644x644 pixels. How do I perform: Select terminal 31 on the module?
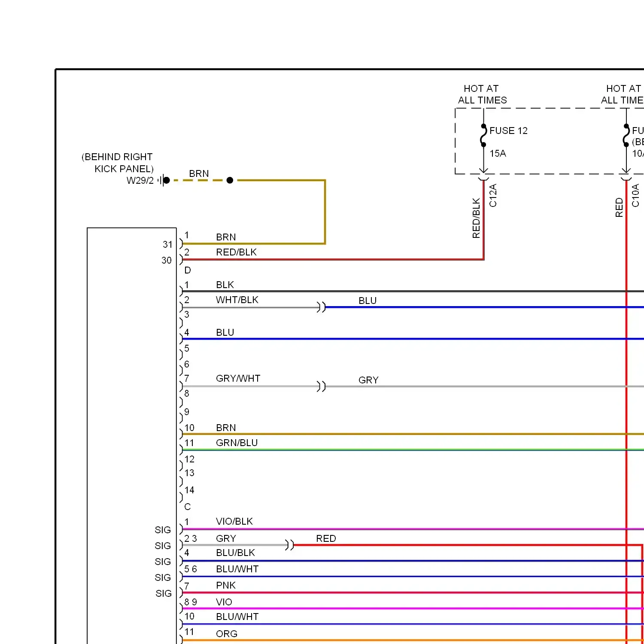(167, 244)
